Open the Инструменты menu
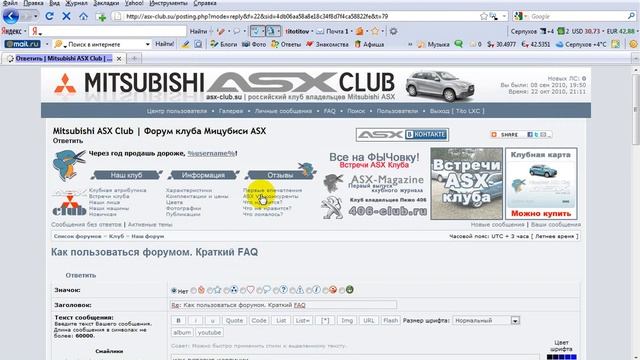This screenshot has width=640, height=360. (168, 3)
